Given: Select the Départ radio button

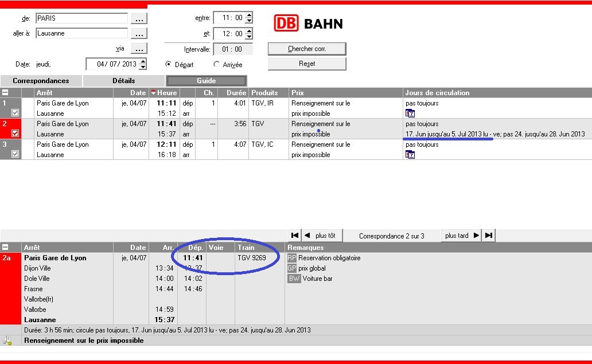Looking at the screenshot, I should click(x=169, y=64).
